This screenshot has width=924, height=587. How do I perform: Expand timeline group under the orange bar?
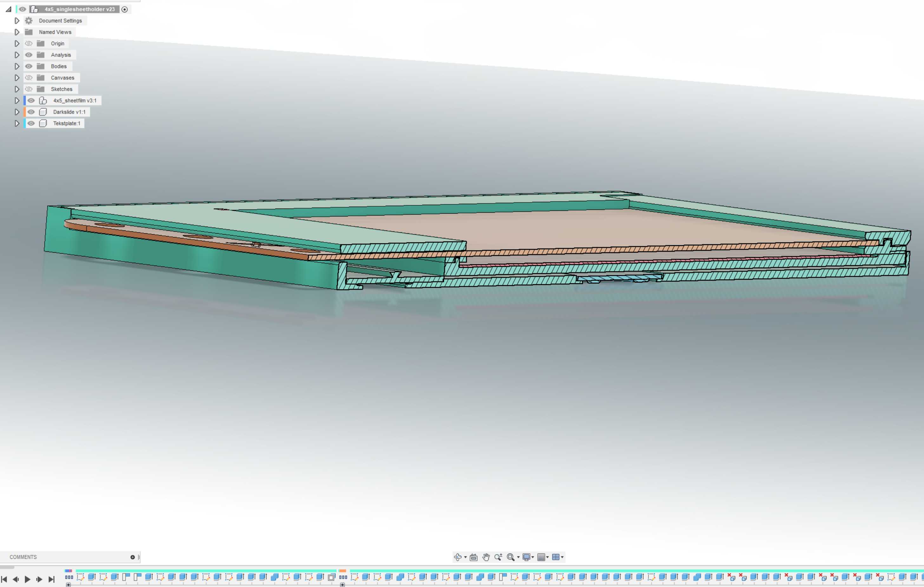342,585
